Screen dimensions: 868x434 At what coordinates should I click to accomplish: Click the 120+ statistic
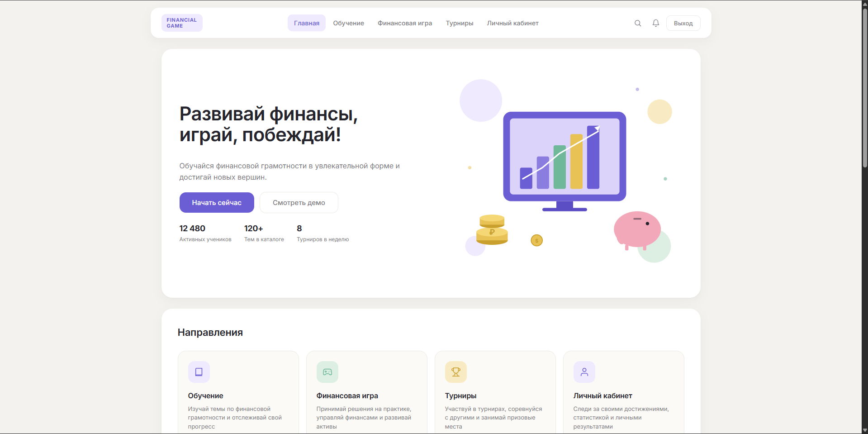coord(254,229)
